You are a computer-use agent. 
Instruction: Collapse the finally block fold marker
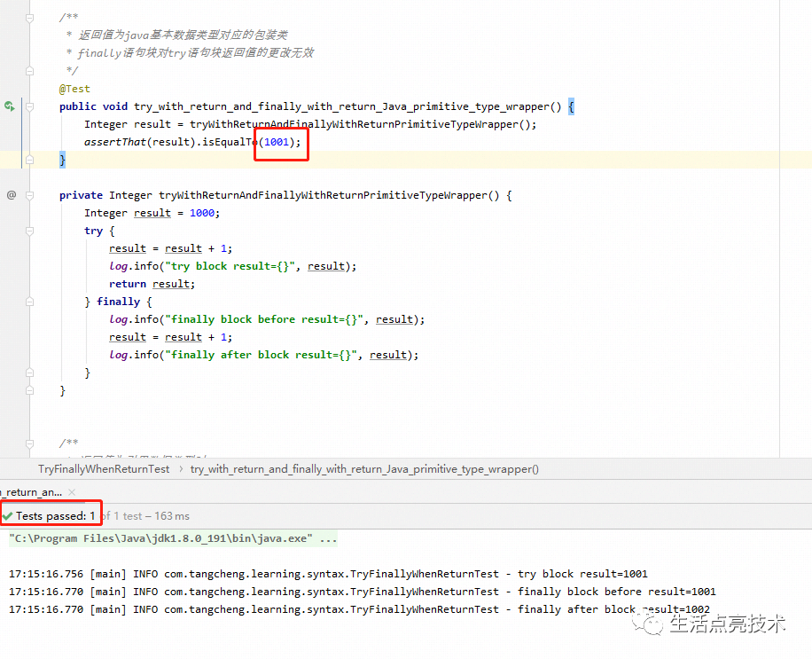29,302
